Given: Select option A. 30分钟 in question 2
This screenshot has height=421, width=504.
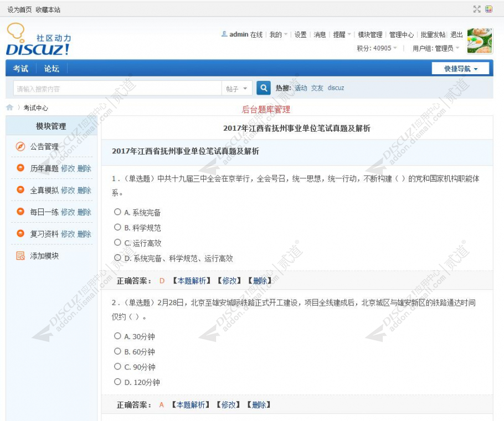Looking at the screenshot, I should tap(117, 336).
